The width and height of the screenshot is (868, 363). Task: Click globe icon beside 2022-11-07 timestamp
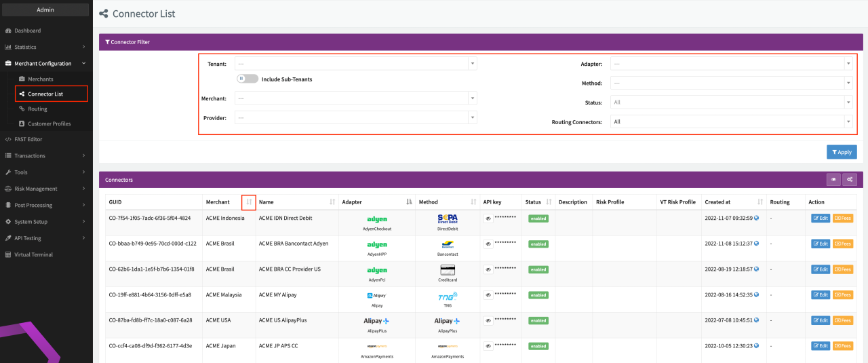[756, 218]
